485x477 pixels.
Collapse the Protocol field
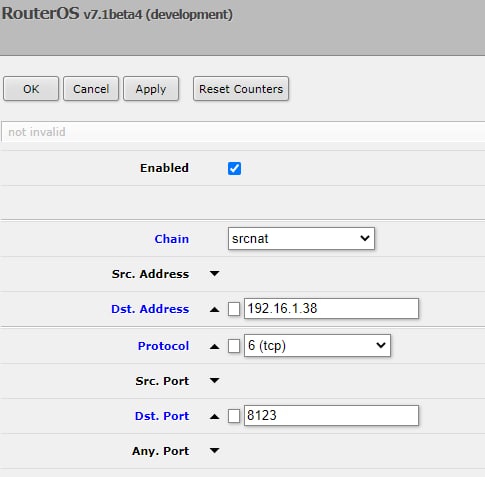point(215,347)
